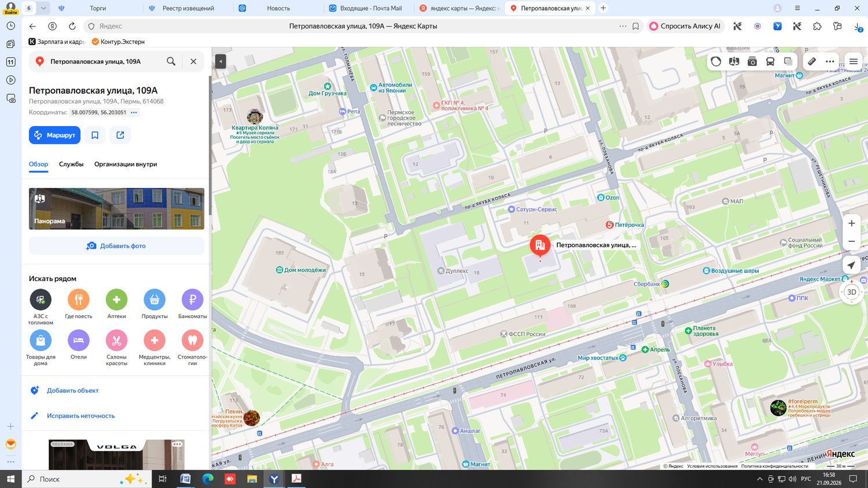
Task: Build a route with Маршрут button
Action: tap(54, 135)
